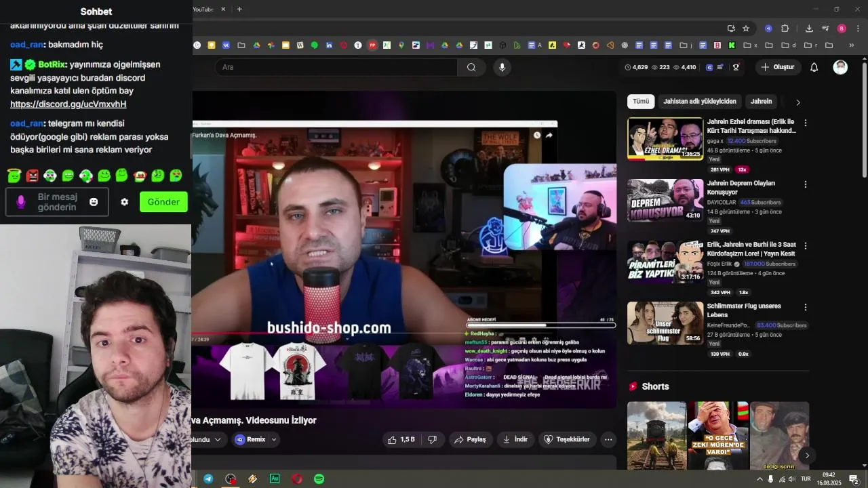
Task: Open the YouTube account avatar menu
Action: point(840,67)
